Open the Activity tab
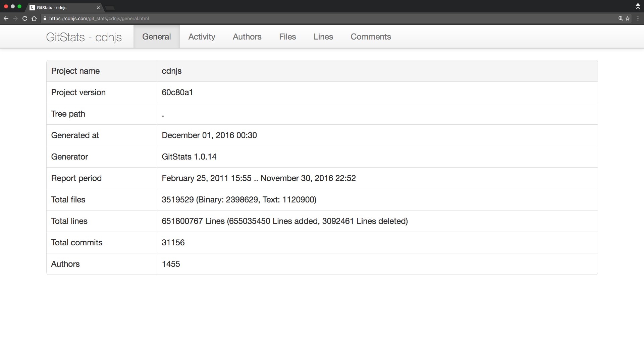The image size is (644, 362). pos(202,37)
